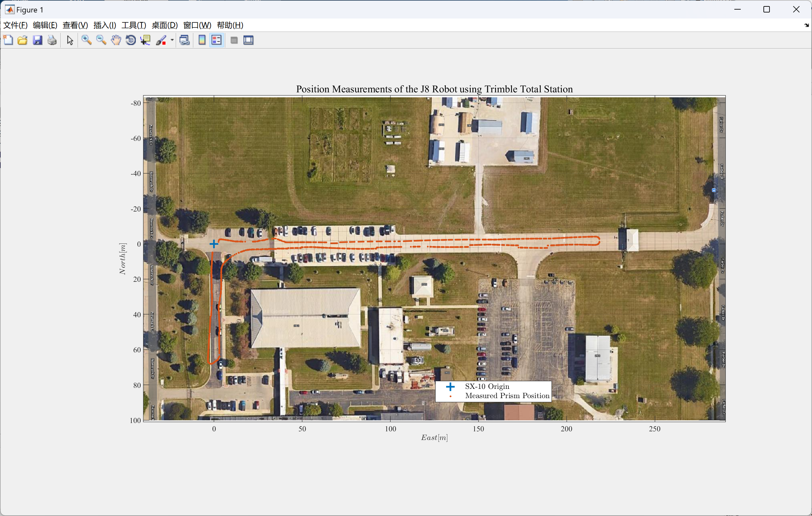Click the Measured Prism Position legend entry
Image resolution: width=812 pixels, height=516 pixels.
coord(507,396)
